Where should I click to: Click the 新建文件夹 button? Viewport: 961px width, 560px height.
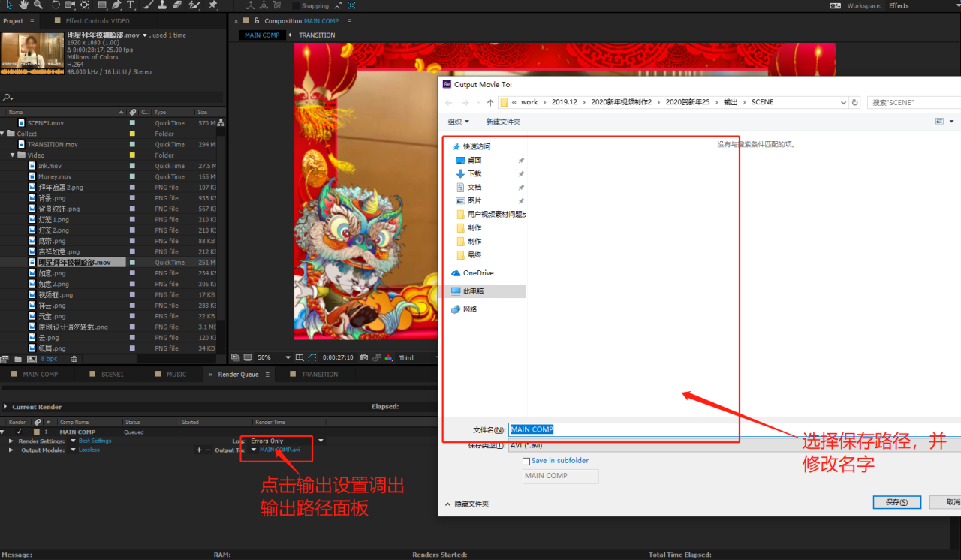click(502, 122)
